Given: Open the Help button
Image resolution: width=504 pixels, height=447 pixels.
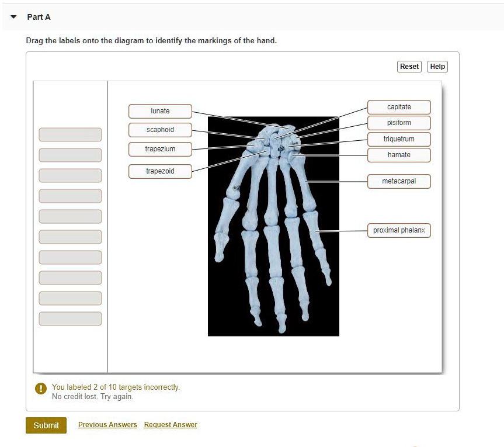Looking at the screenshot, I should (437, 67).
